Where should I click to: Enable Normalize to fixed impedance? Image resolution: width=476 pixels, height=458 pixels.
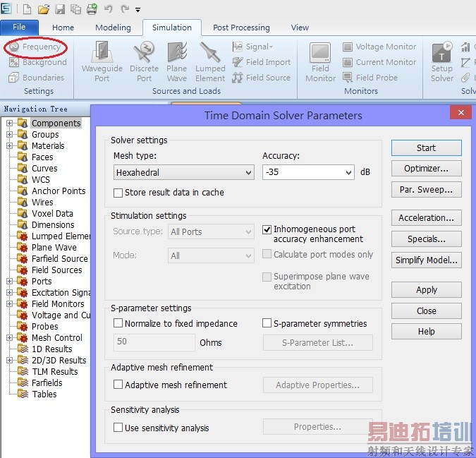118,323
